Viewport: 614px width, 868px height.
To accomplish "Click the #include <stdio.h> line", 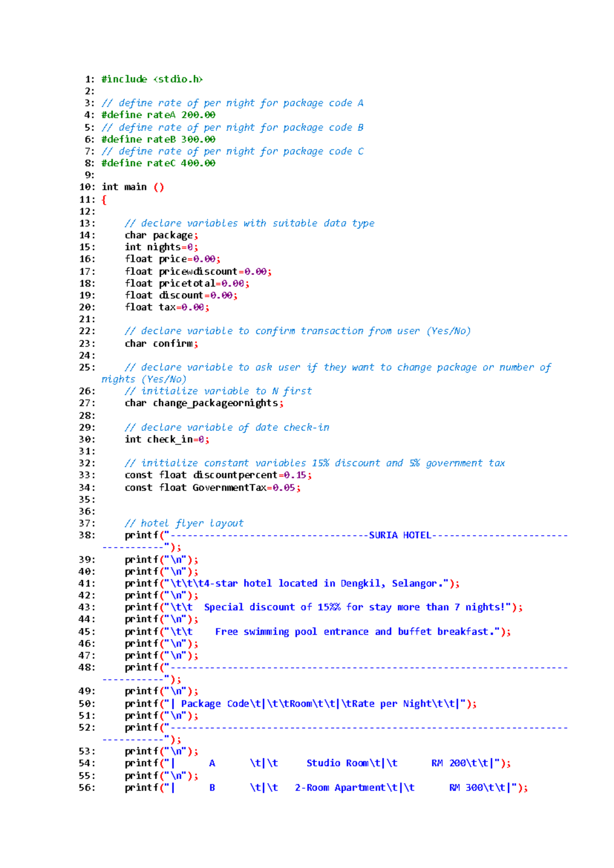I will [x=152, y=79].
